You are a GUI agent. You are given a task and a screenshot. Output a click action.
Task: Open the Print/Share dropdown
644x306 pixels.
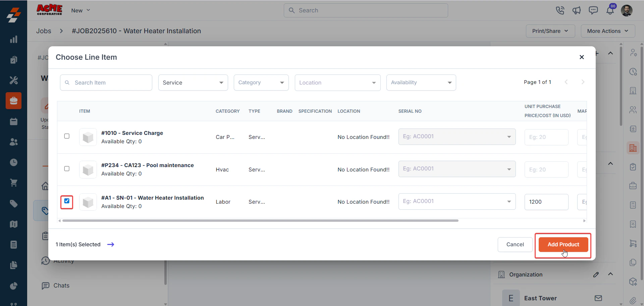click(550, 31)
